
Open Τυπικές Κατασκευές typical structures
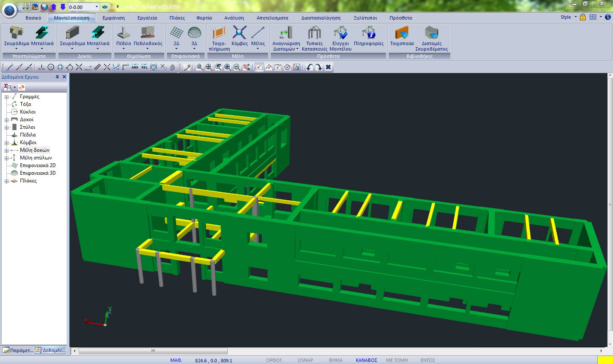click(315, 38)
